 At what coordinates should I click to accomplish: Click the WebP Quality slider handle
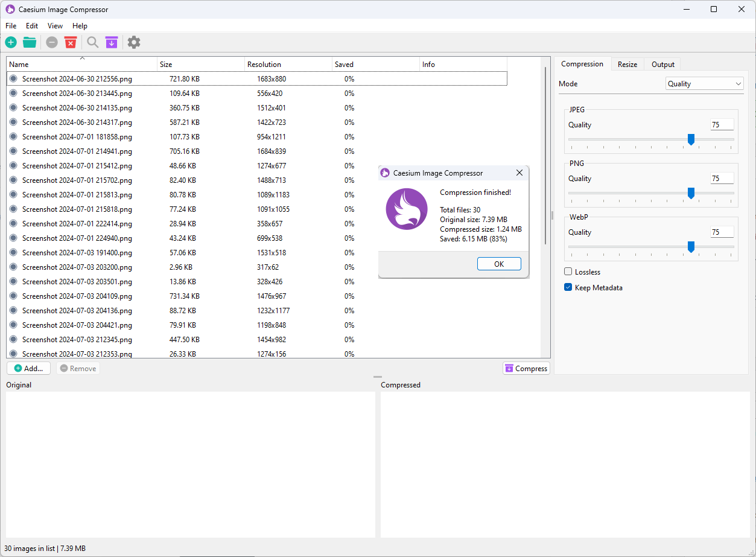pos(691,247)
